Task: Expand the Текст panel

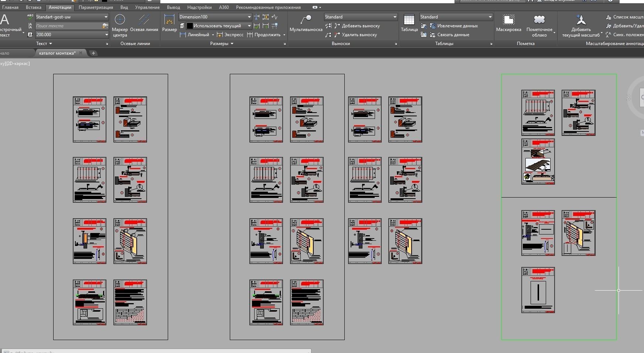Action: pos(44,44)
